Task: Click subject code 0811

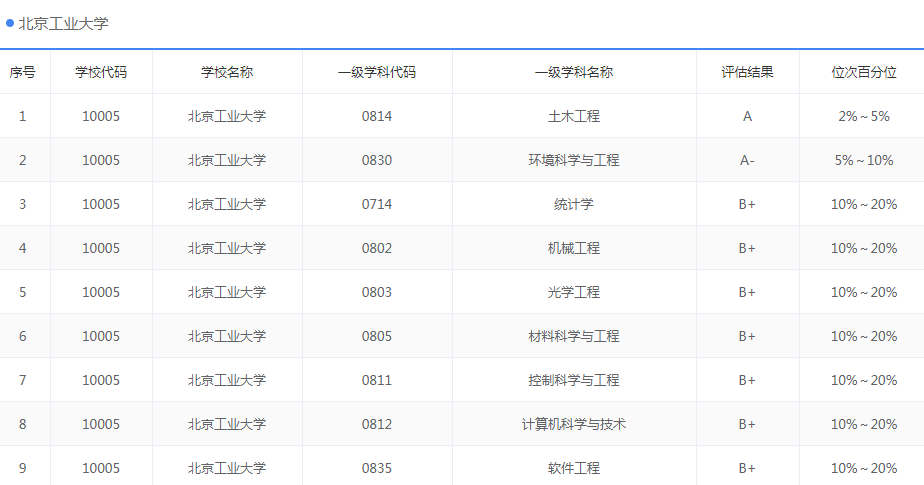Action: 377,380
